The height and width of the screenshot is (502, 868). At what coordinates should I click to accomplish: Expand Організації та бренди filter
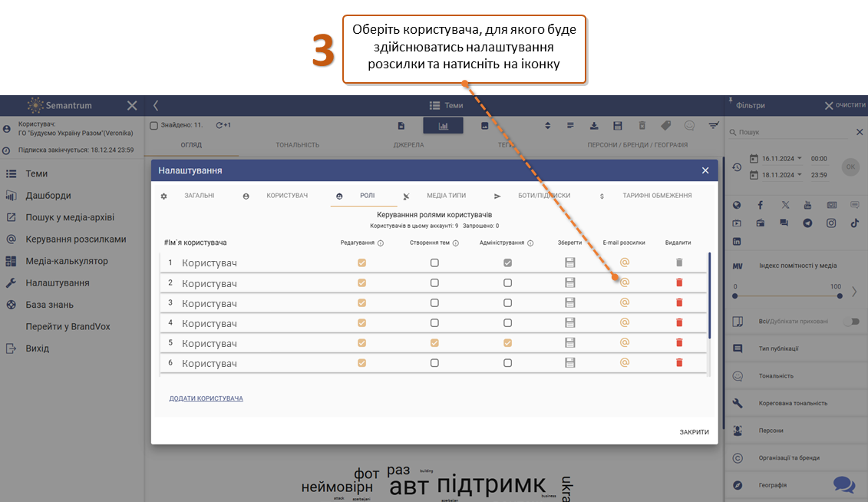(x=796, y=457)
